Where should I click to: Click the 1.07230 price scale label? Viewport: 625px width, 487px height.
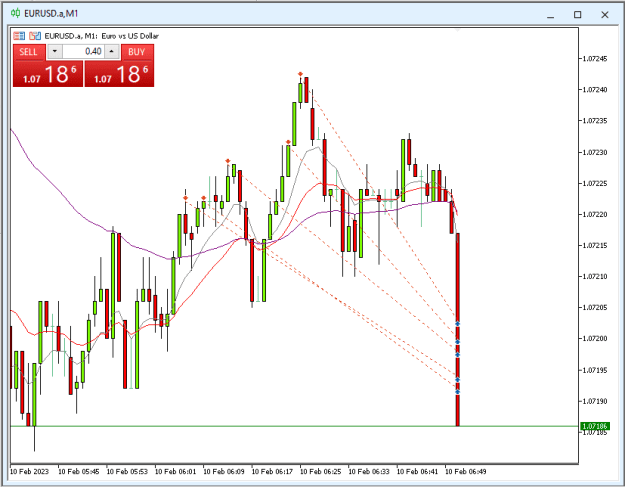point(595,152)
